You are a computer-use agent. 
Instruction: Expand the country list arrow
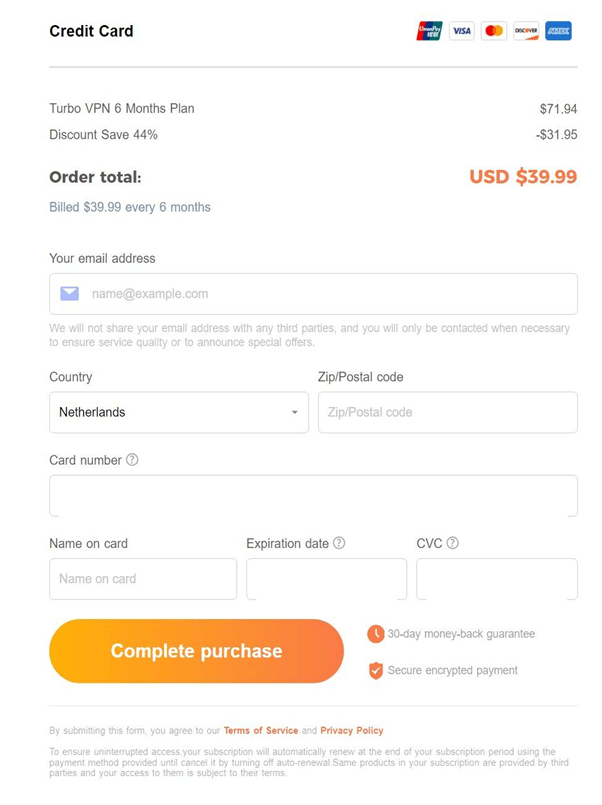click(x=295, y=413)
